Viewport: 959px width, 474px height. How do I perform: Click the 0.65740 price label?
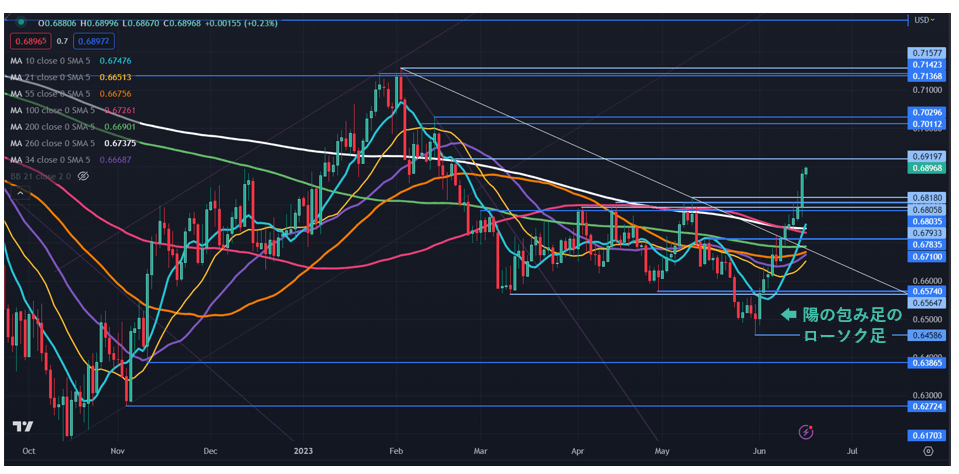(925, 291)
